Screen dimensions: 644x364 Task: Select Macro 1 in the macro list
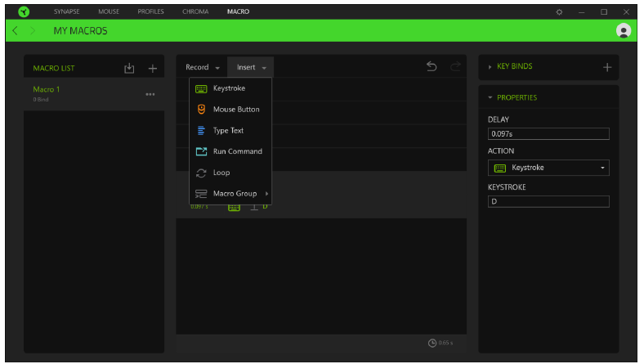[94, 94]
